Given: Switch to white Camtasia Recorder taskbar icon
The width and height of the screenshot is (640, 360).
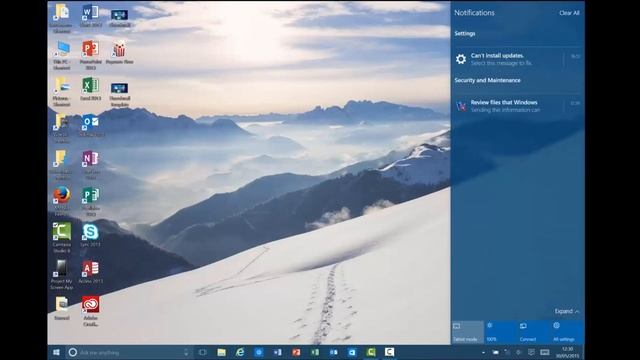Looking at the screenshot, I should tap(389, 352).
